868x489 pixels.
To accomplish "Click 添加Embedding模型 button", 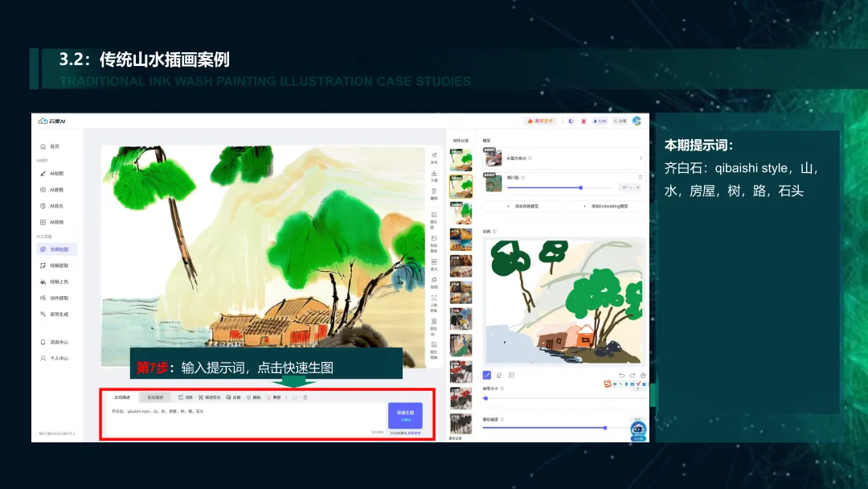I will (x=606, y=207).
